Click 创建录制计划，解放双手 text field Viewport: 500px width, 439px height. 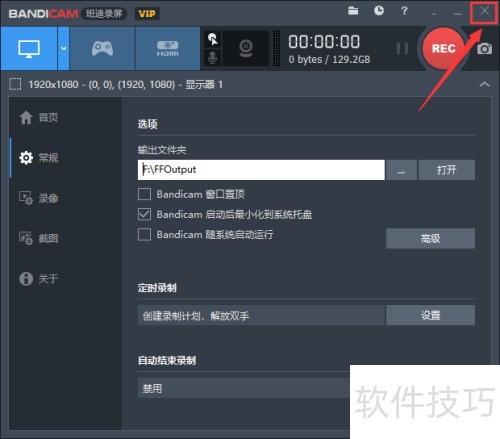[261, 315]
